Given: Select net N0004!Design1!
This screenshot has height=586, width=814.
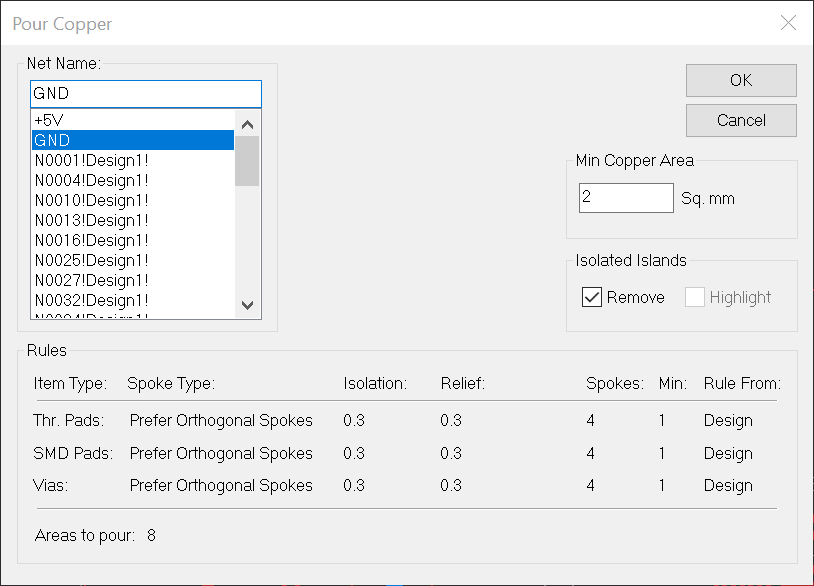Looking at the screenshot, I should pos(132,180).
